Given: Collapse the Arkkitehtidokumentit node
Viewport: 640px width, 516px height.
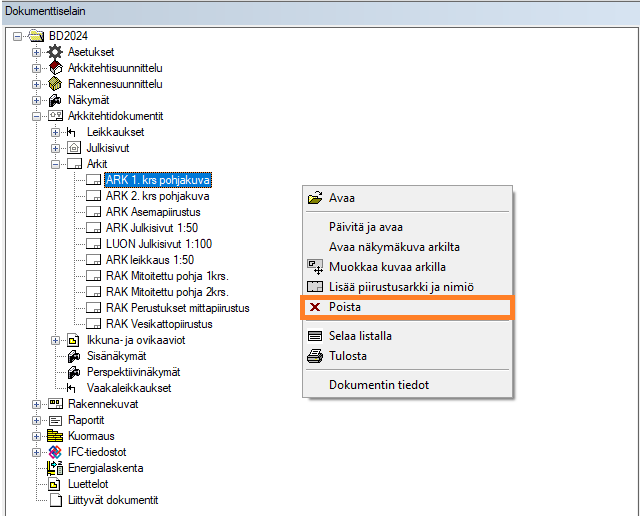Looking at the screenshot, I should point(36,116).
